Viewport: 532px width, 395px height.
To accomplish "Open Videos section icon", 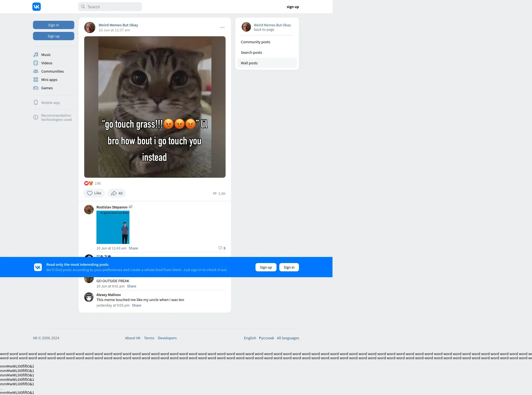I will click(x=36, y=63).
